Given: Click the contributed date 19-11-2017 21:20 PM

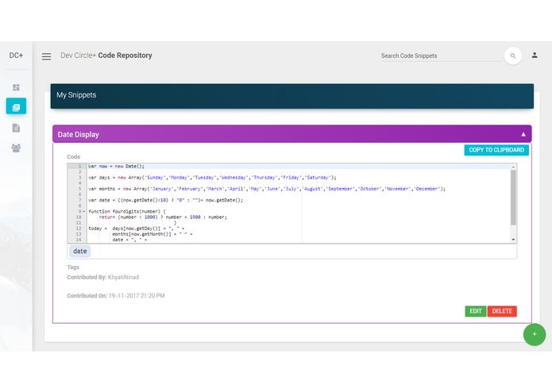Looking at the screenshot, I should [137, 296].
